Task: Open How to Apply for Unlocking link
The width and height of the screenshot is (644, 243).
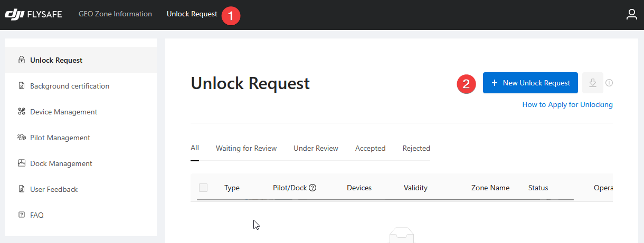Action: tap(567, 104)
